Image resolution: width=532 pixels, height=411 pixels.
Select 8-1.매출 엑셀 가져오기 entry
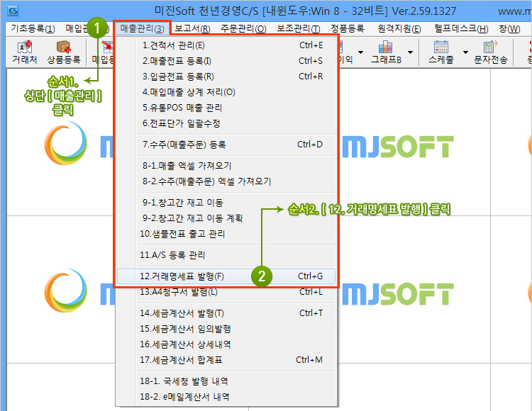point(227,166)
